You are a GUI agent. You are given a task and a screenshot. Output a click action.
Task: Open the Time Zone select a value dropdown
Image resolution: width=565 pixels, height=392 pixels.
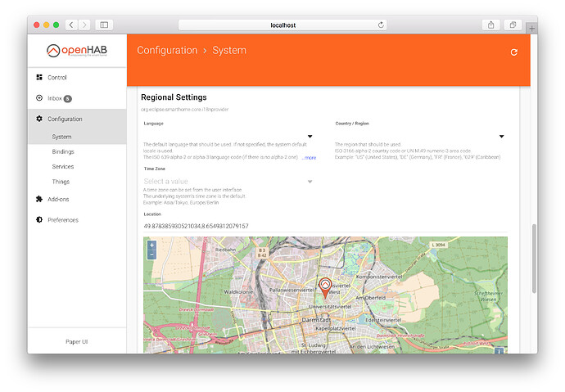click(x=228, y=182)
